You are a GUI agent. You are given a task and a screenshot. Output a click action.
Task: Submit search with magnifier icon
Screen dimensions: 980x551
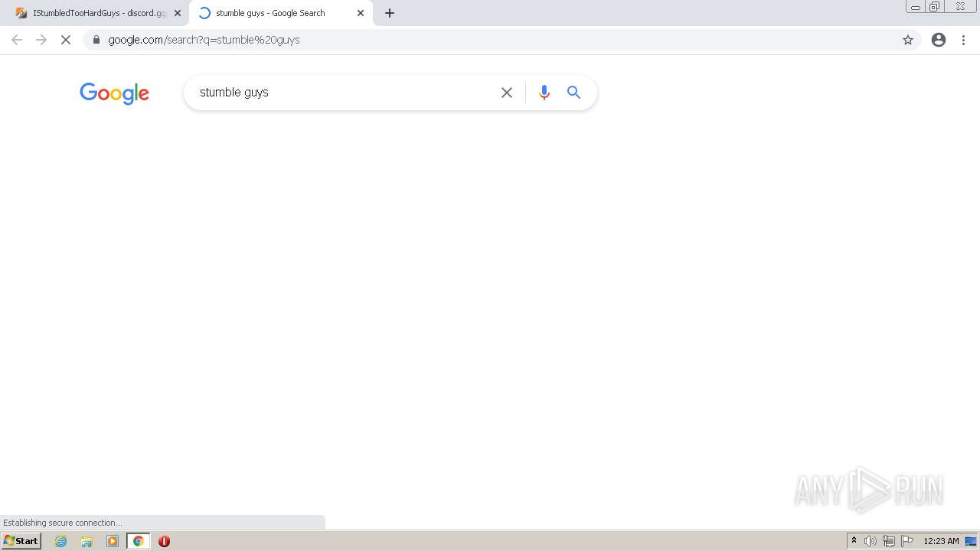(573, 93)
